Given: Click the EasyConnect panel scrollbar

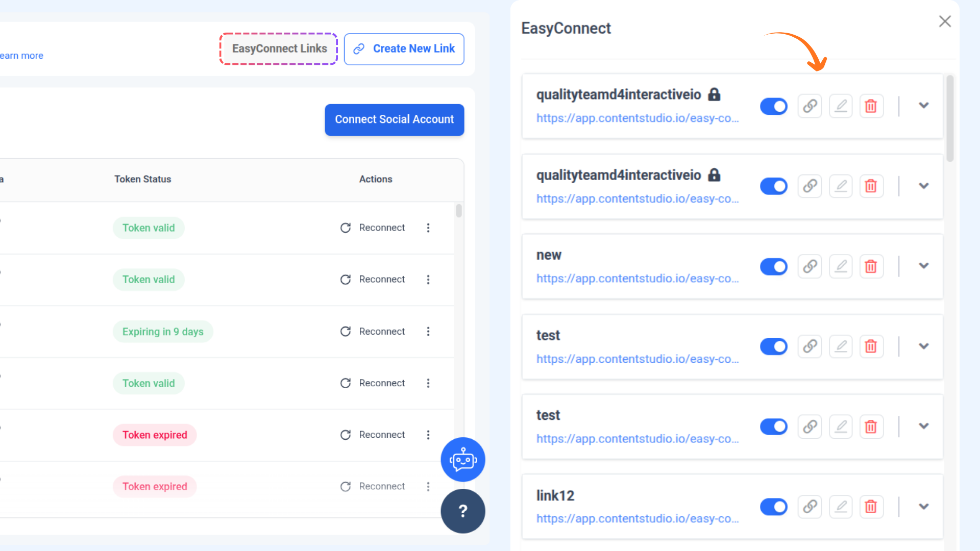Looking at the screenshot, I should click(x=950, y=118).
